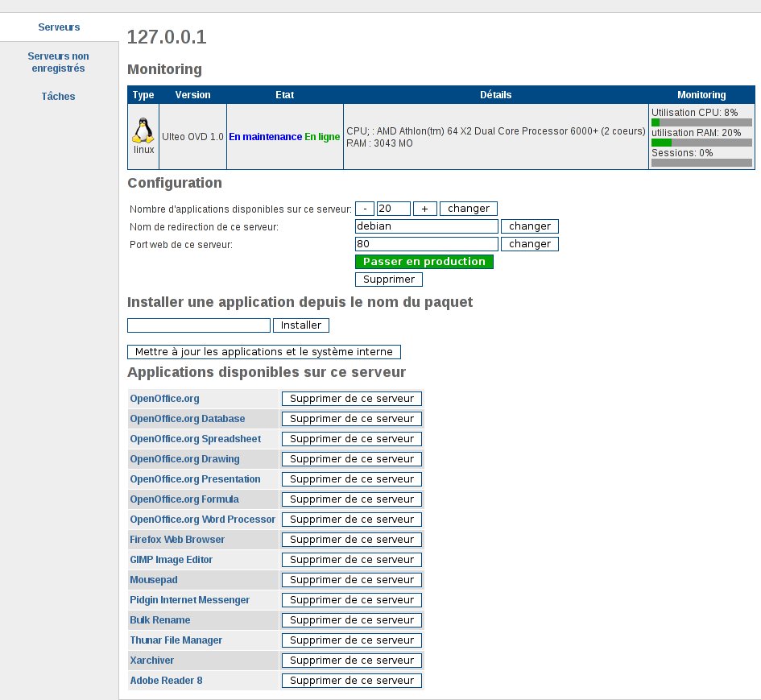
Task: Open the Serveurs sidebar tab
Action: [x=60, y=27]
